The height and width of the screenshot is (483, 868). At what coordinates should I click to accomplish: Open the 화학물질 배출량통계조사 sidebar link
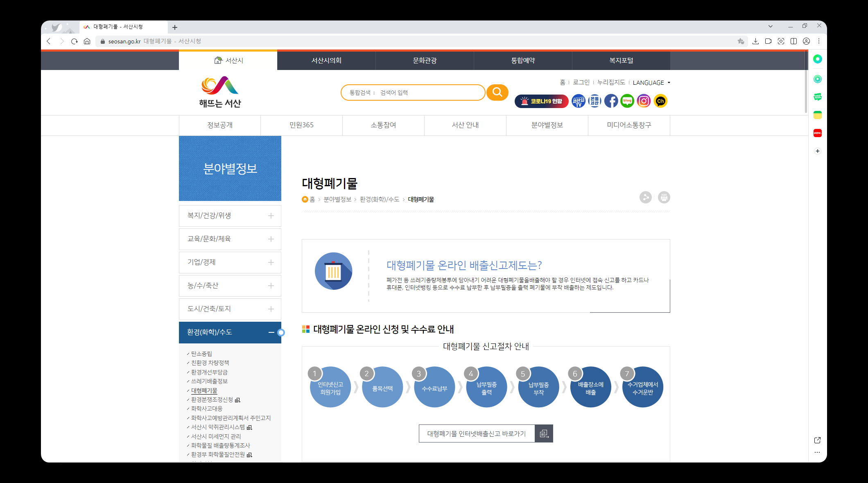(220, 445)
